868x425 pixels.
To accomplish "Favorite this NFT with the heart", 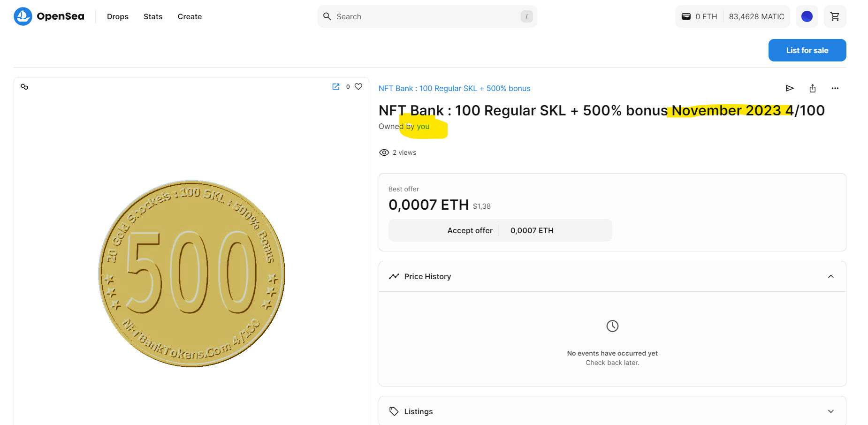I will click(358, 87).
